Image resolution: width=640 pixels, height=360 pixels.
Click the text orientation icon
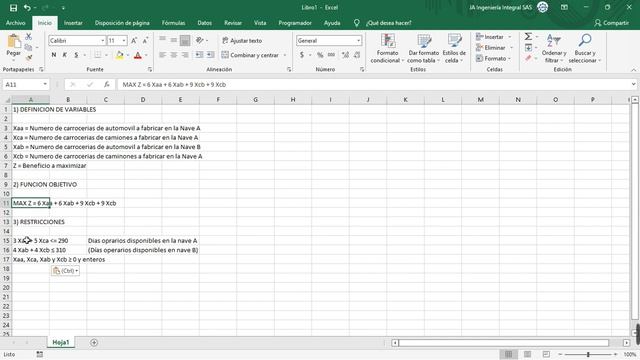(200, 40)
